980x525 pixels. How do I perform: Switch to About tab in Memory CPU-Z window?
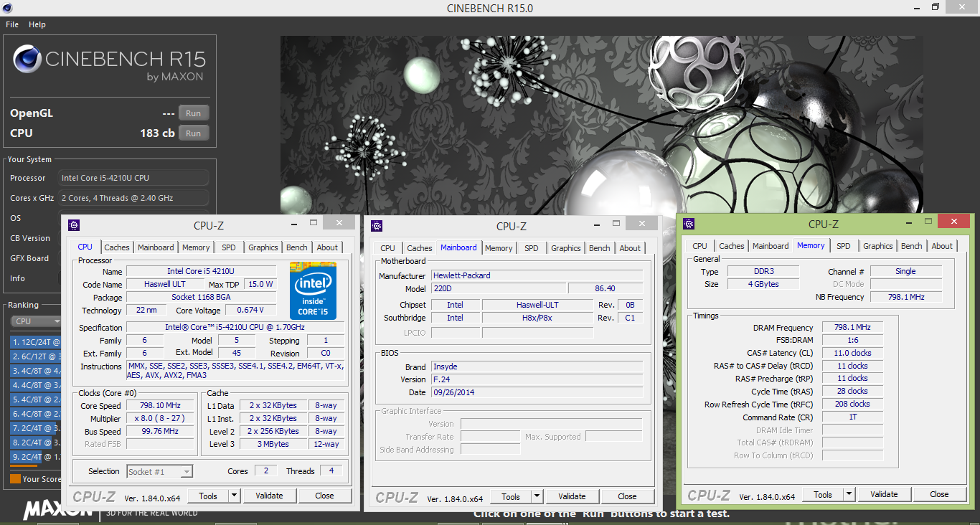point(942,246)
